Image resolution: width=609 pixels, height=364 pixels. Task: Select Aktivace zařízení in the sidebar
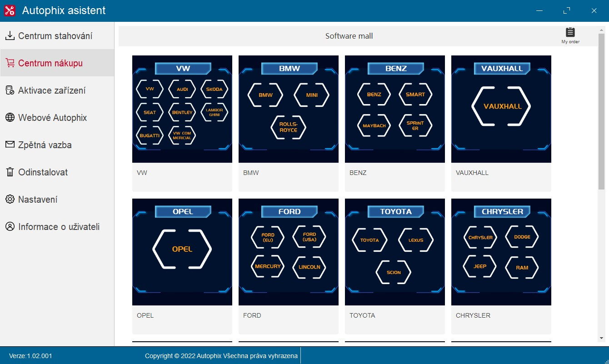(x=52, y=90)
